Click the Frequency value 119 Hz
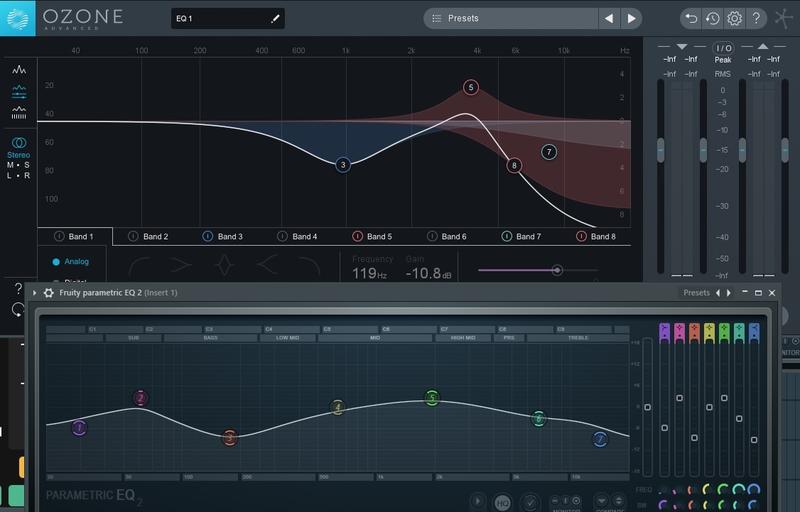Image resolution: width=800 pixels, height=512 pixels. 369,273
